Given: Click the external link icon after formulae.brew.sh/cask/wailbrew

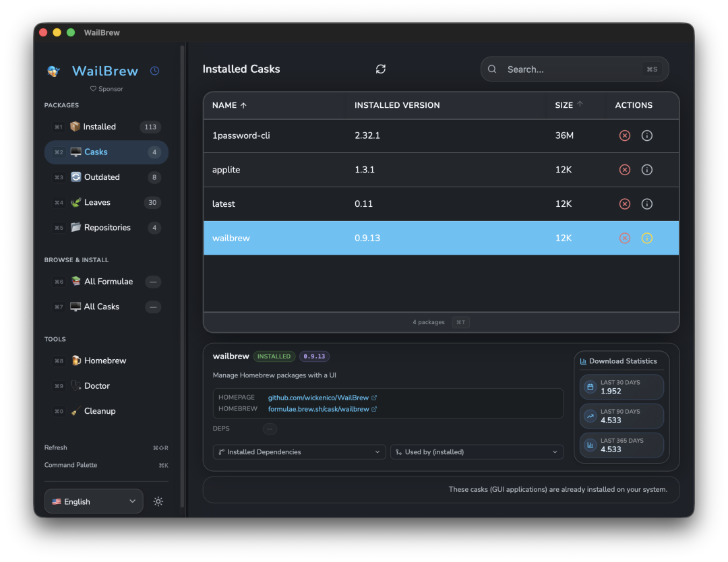Looking at the screenshot, I should click(x=374, y=409).
